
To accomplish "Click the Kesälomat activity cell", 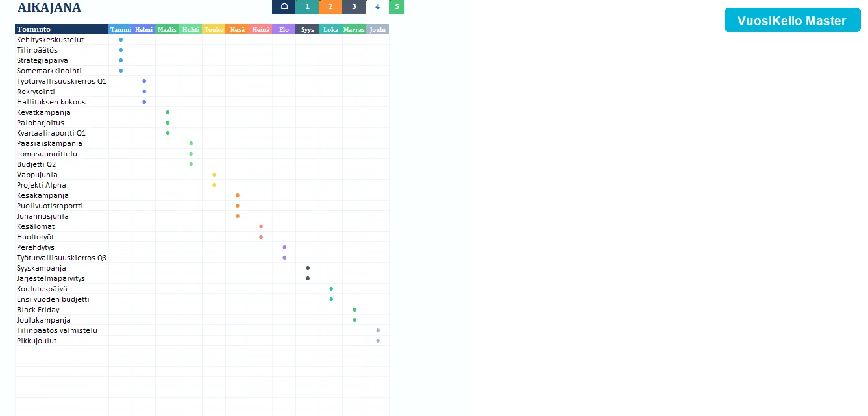I will (62, 226).
